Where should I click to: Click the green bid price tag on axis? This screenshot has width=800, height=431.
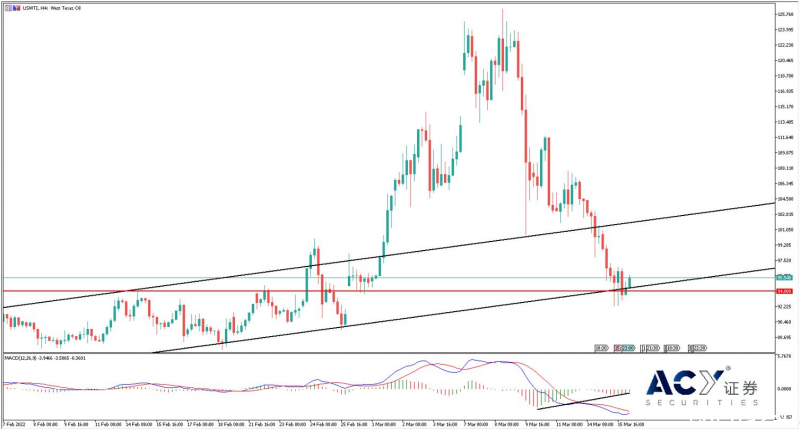pos(784,277)
